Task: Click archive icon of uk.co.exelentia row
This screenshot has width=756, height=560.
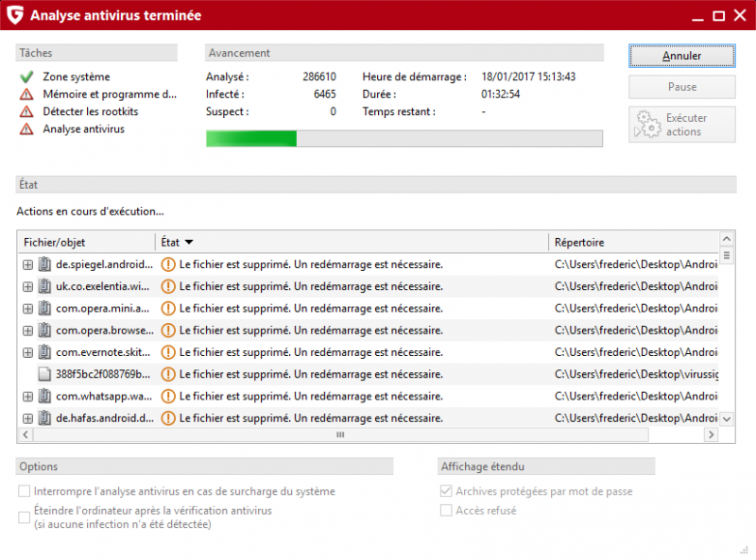Action: click(44, 286)
